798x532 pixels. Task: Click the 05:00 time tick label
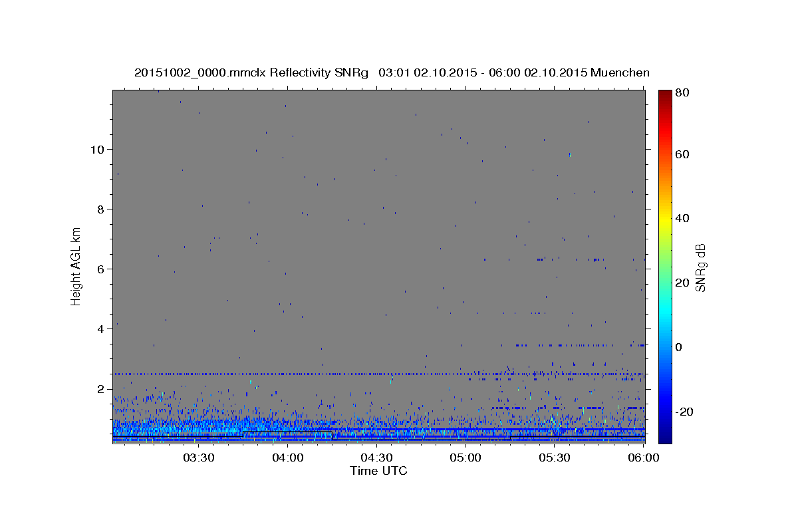[x=465, y=458]
